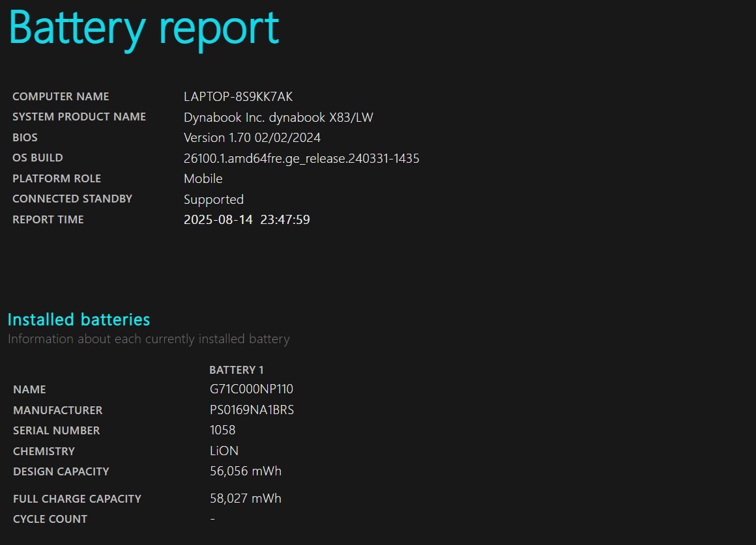Click the OS build number text
The image size is (756, 545).
click(301, 158)
